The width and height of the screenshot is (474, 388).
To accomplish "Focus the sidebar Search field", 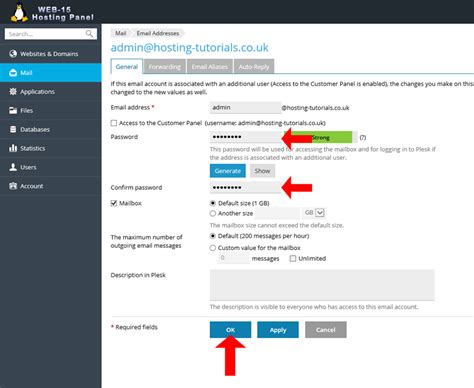I will coord(51,34).
